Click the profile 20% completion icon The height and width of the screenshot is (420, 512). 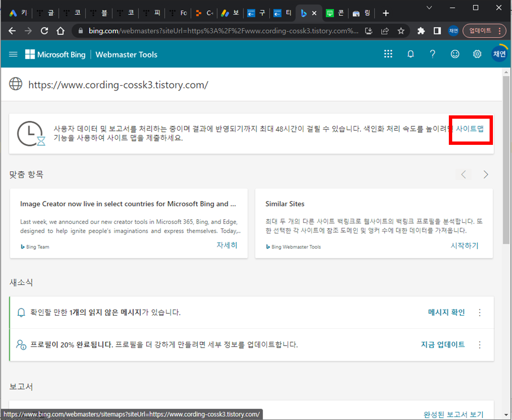click(x=21, y=345)
